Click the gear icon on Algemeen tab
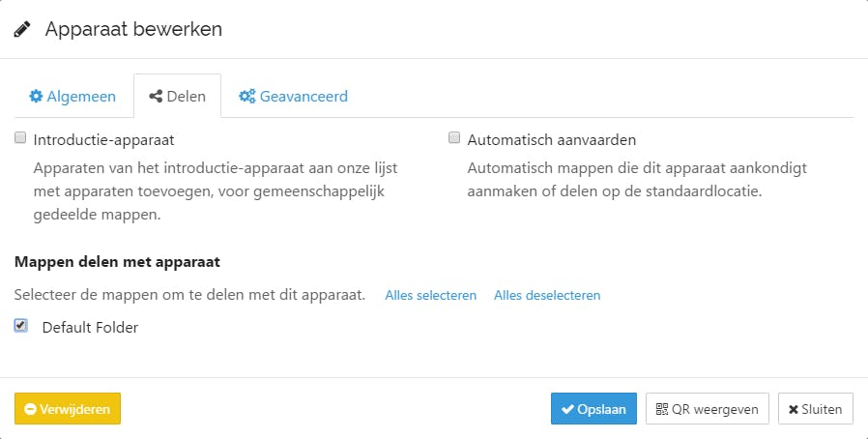This screenshot has width=868, height=439. [x=36, y=97]
